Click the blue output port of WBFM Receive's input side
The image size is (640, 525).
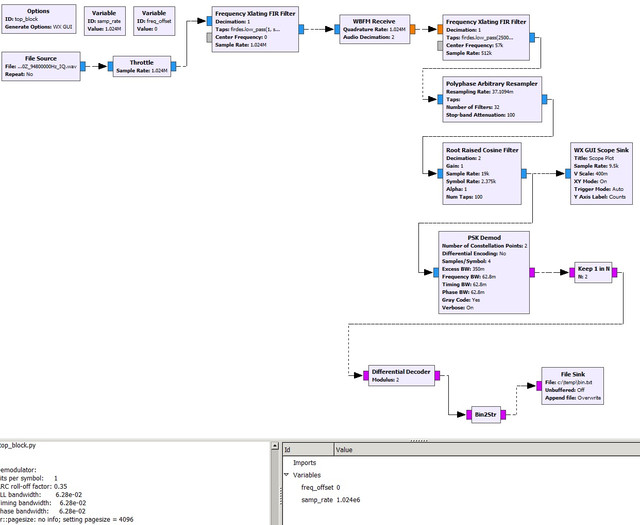[337, 29]
